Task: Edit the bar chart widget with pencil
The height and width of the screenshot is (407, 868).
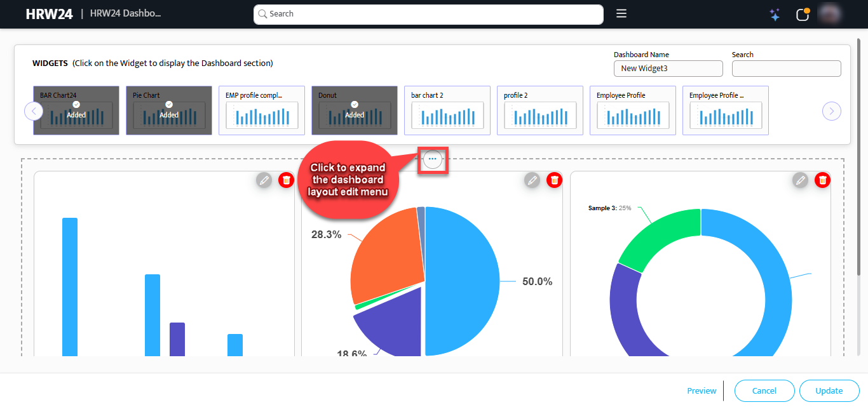Action: (x=264, y=180)
